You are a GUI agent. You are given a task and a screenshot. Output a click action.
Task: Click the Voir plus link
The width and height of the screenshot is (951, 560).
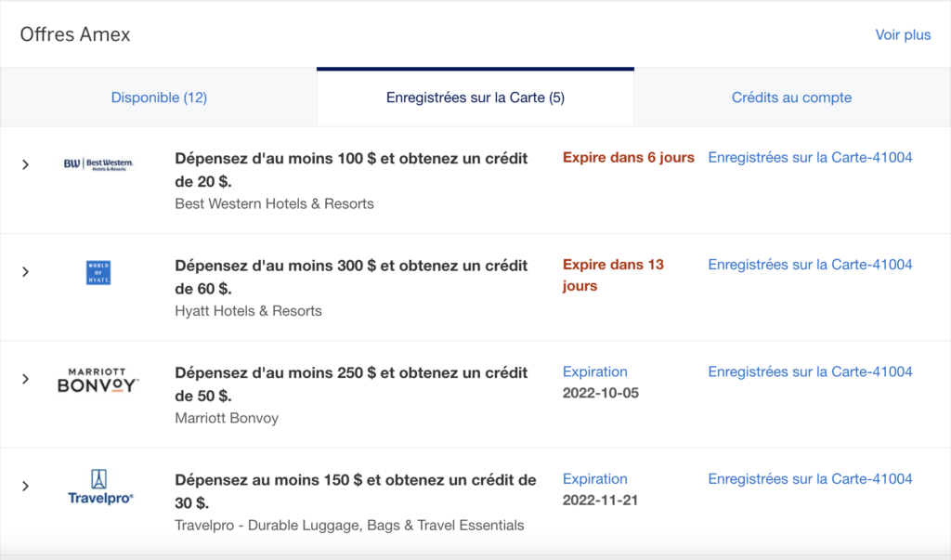click(903, 35)
